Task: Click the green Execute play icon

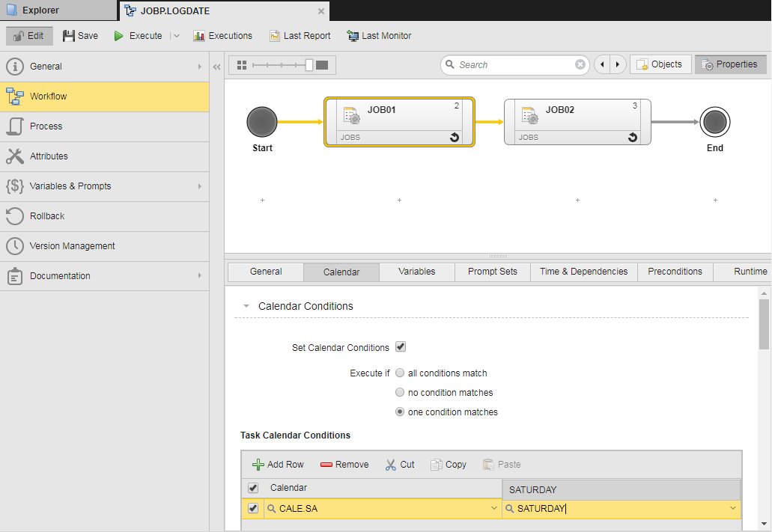Action: (x=119, y=36)
